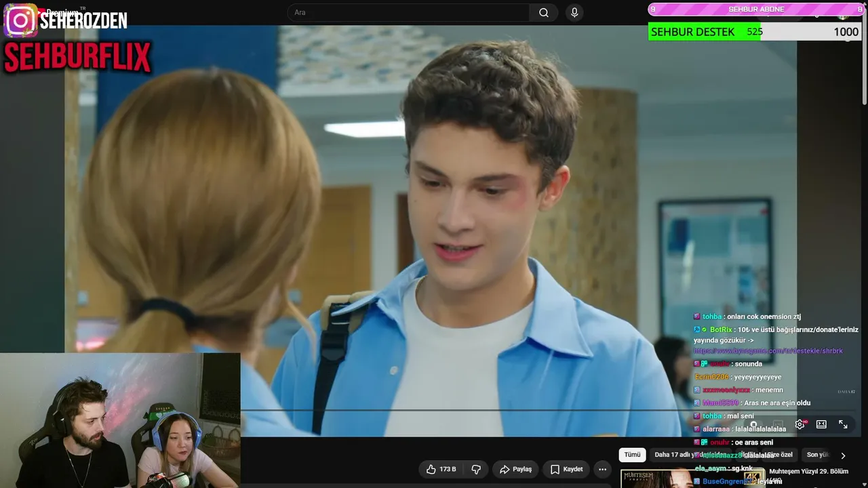The image size is (868, 488).
Task: Click the chat message 'oe aras seni'
Action: point(753,443)
